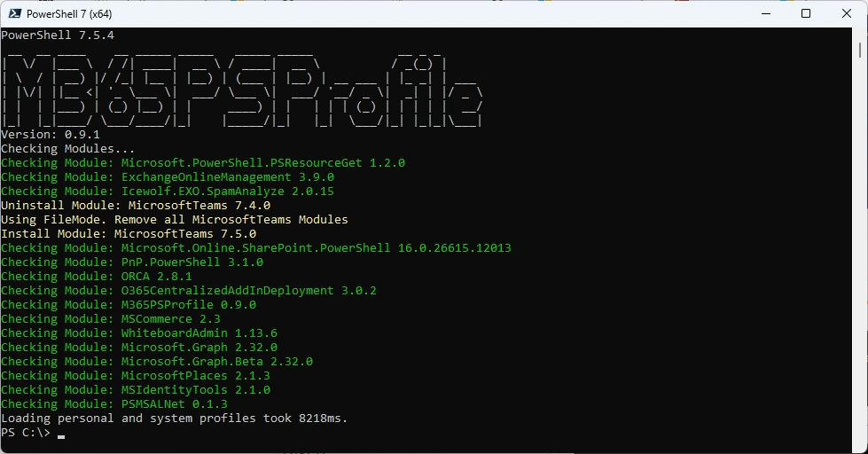Viewport: 868px width, 454px height.
Task: Click the "Install Module: MicrosoftTeams 7.5.0" line
Action: click(129, 234)
